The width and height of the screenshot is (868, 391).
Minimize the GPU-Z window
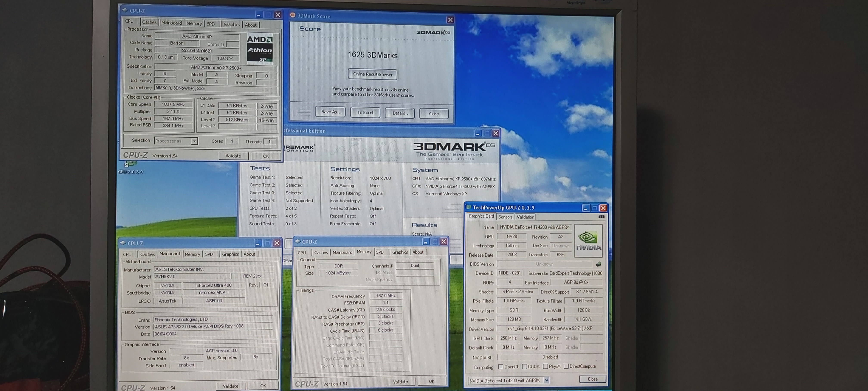(x=586, y=208)
